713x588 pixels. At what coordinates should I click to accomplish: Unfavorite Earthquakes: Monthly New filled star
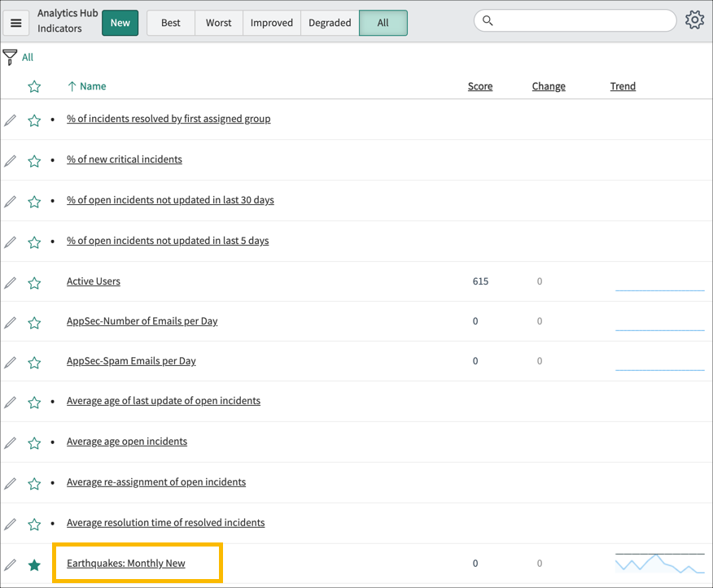[x=33, y=563]
